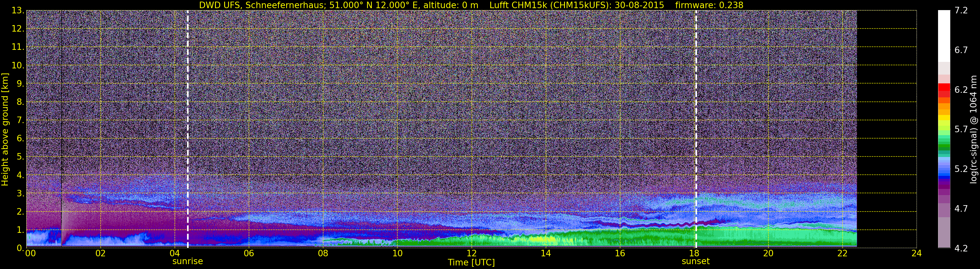Click the time axis tick '20'
Image resolution: width=980 pixels, height=269 pixels.
pos(768,254)
